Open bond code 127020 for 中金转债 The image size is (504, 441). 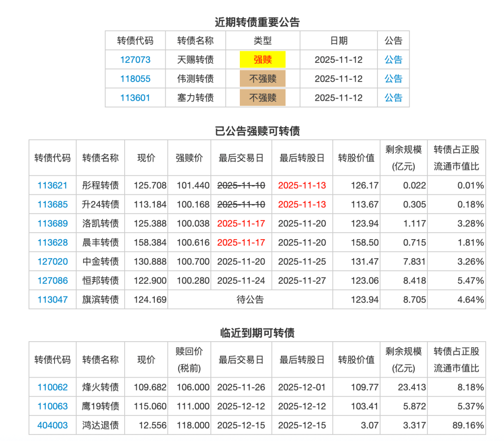[52, 262]
